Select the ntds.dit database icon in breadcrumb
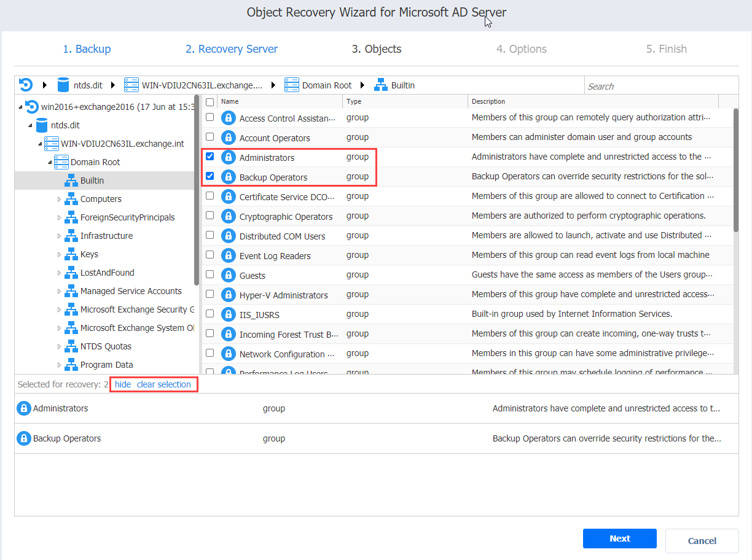Viewport: 752px width, 560px height. (x=63, y=85)
